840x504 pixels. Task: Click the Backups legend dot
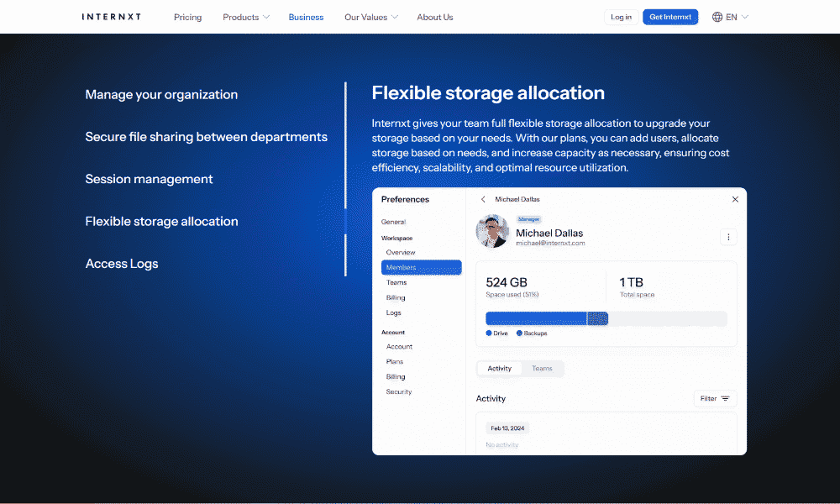click(519, 333)
